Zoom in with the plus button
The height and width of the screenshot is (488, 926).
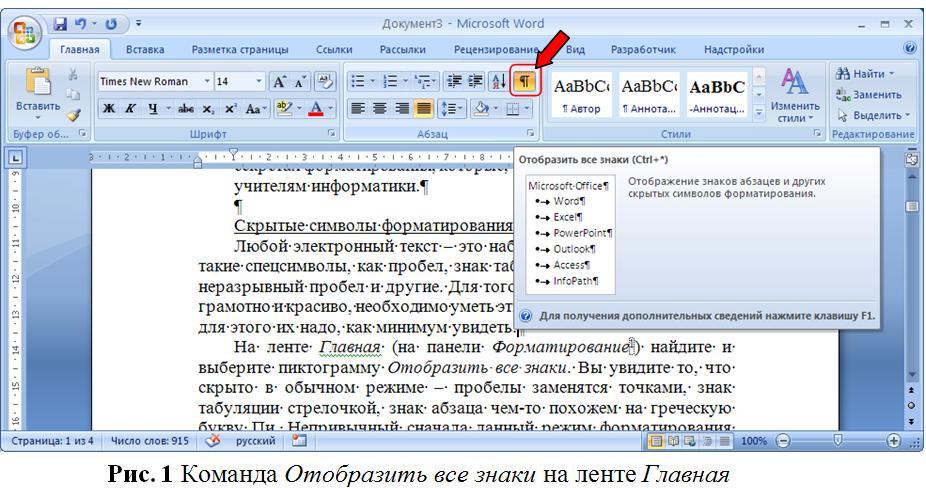coord(894,441)
